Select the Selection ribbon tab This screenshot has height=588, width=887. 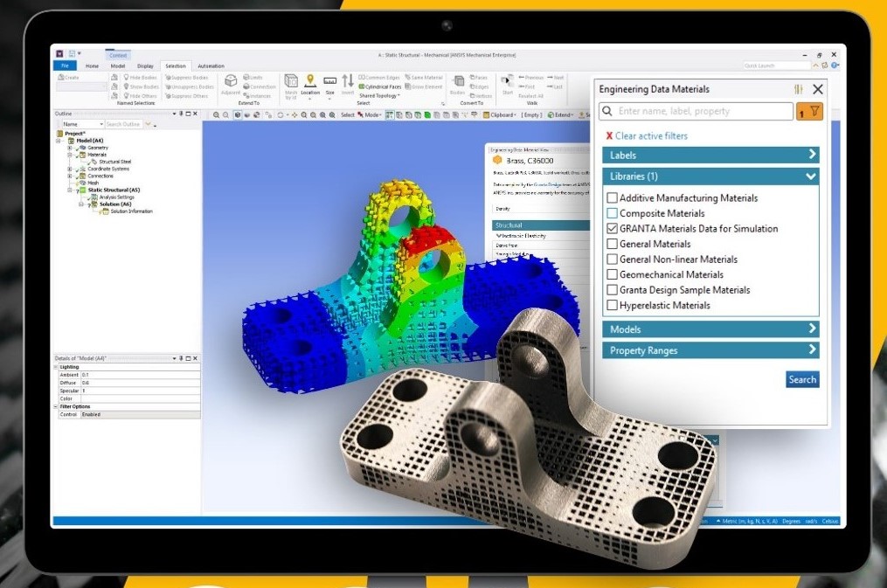click(176, 66)
